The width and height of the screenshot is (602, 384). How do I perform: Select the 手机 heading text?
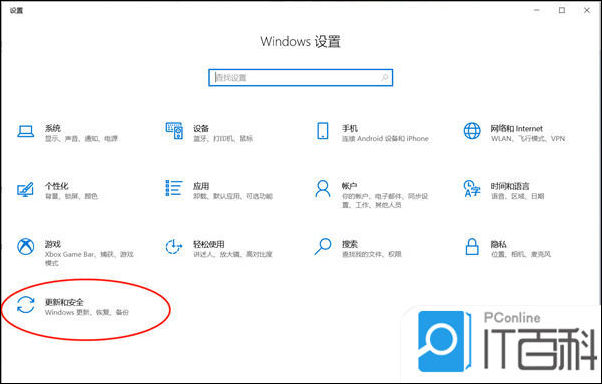point(350,128)
